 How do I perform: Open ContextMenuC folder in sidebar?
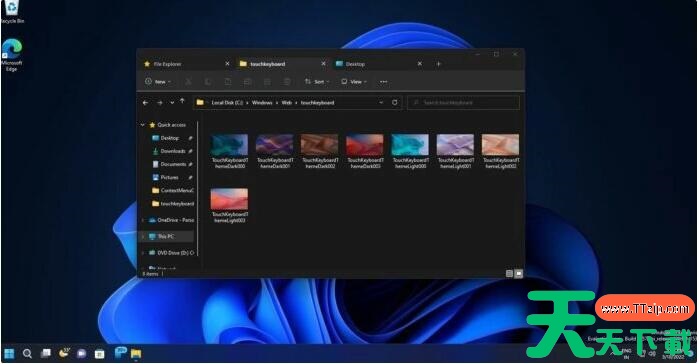[173, 191]
